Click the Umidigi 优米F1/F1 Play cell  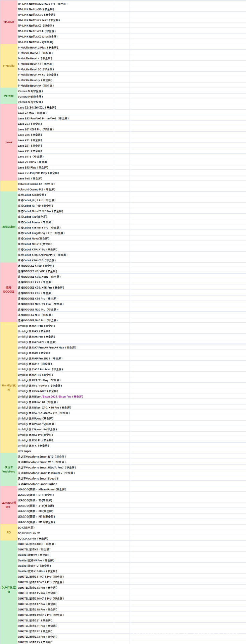65,380
